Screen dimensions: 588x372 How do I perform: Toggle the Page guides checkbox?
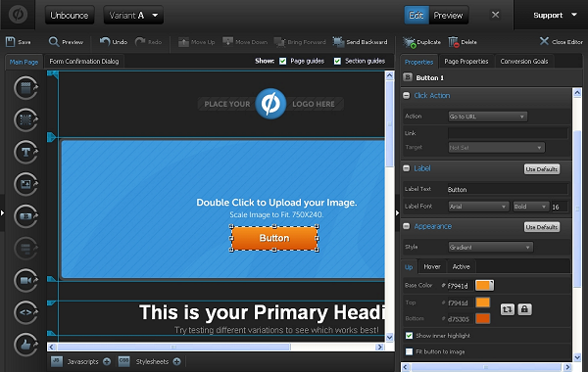click(x=283, y=61)
